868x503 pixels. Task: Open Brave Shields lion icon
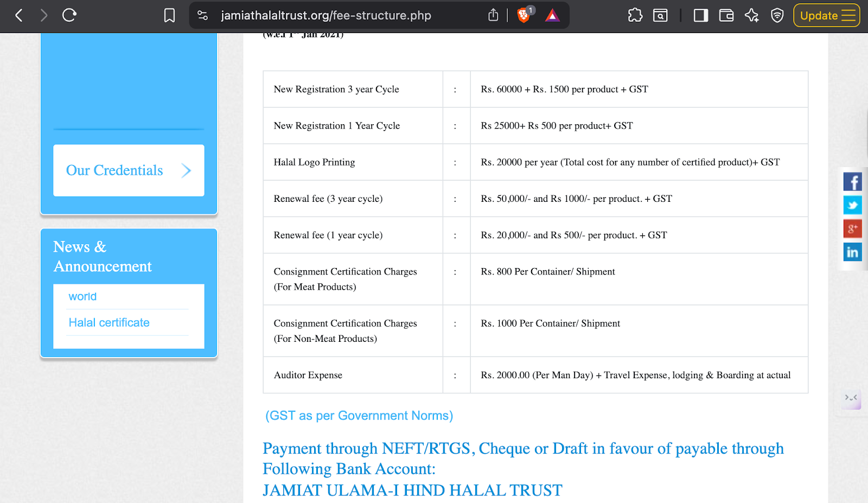[524, 15]
